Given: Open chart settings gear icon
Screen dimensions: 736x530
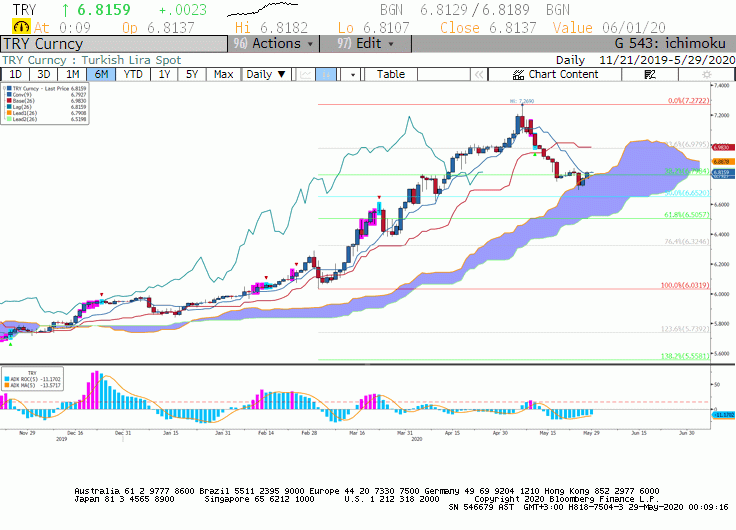Looking at the screenshot, I should (706, 74).
